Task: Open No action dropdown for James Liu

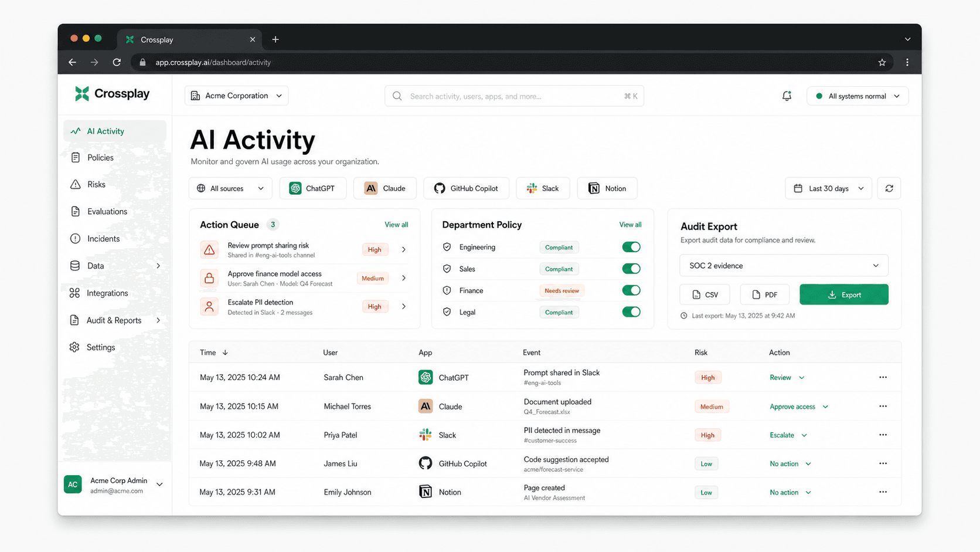Action: 790,464
